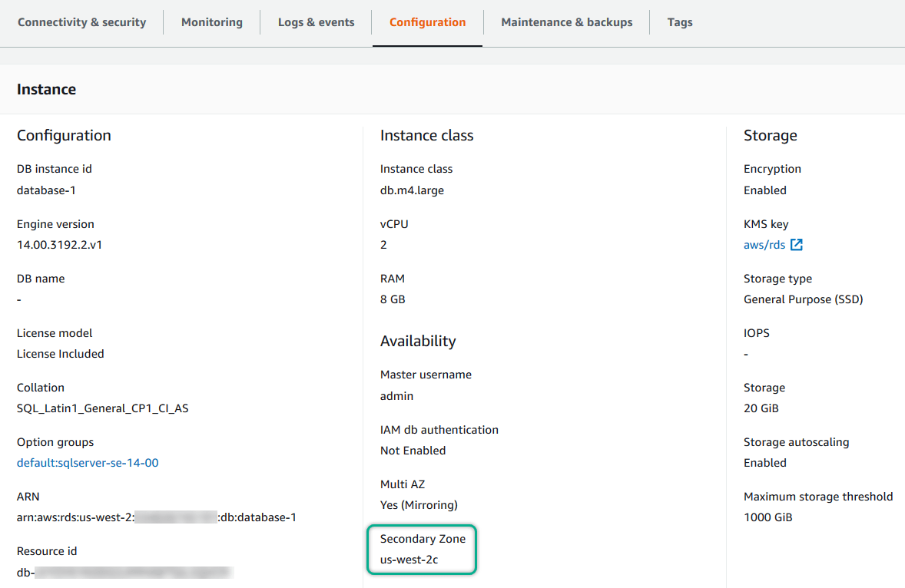This screenshot has width=905, height=588.
Task: Select the Maximum storage threshold 1000 GiB value
Action: click(766, 517)
